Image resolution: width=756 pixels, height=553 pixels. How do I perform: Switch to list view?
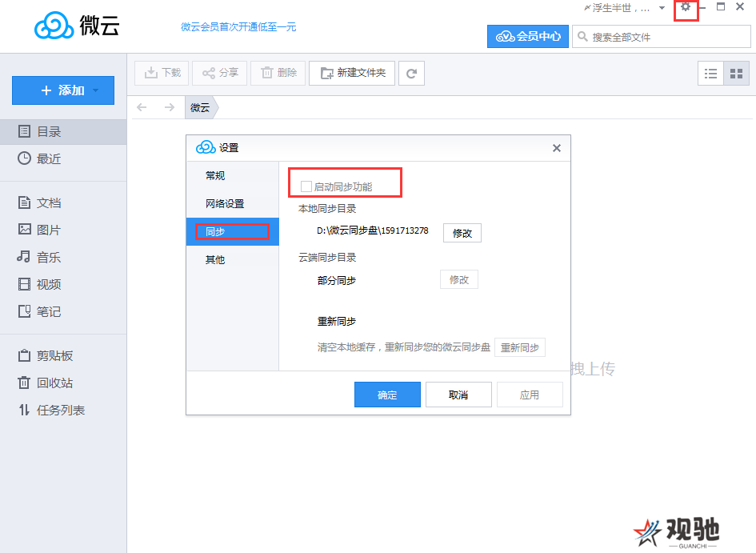tap(710, 74)
